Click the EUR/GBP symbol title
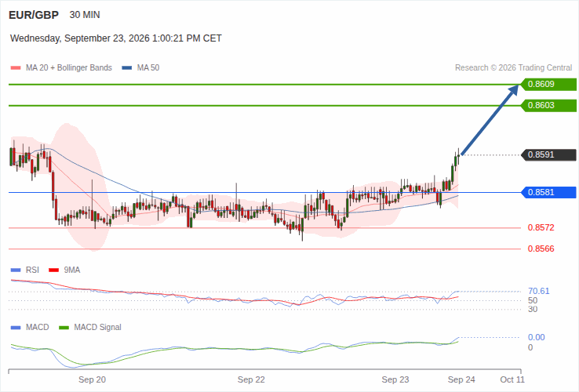The image size is (579, 392). tap(34, 15)
